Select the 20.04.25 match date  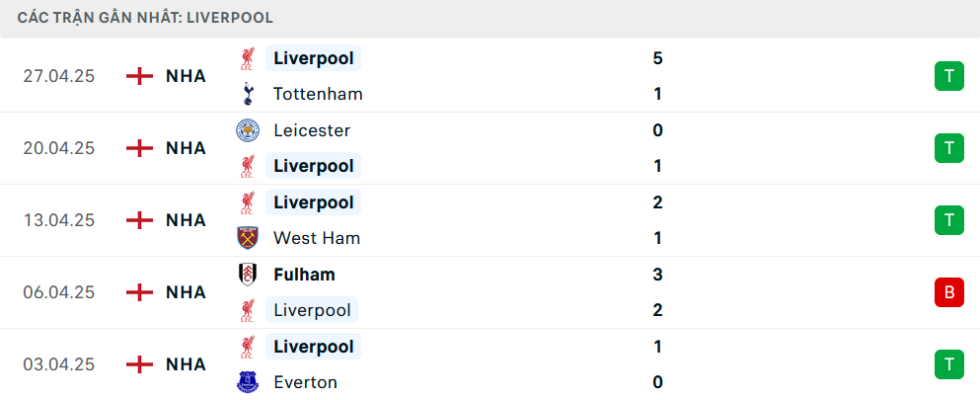[x=59, y=148]
